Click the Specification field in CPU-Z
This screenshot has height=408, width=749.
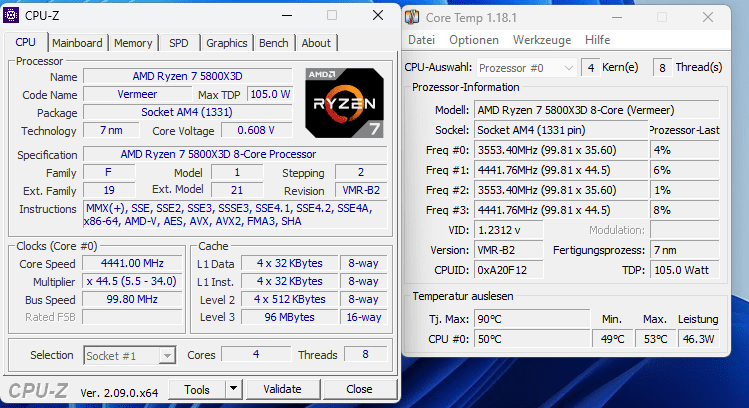tap(235, 154)
